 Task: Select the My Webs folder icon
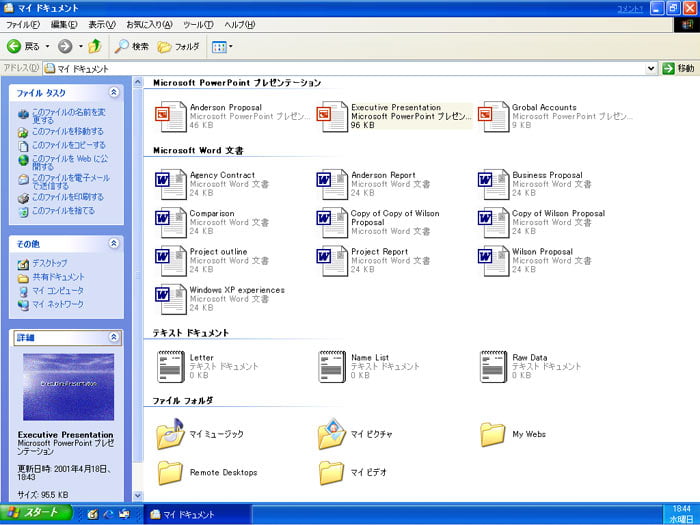click(x=493, y=434)
